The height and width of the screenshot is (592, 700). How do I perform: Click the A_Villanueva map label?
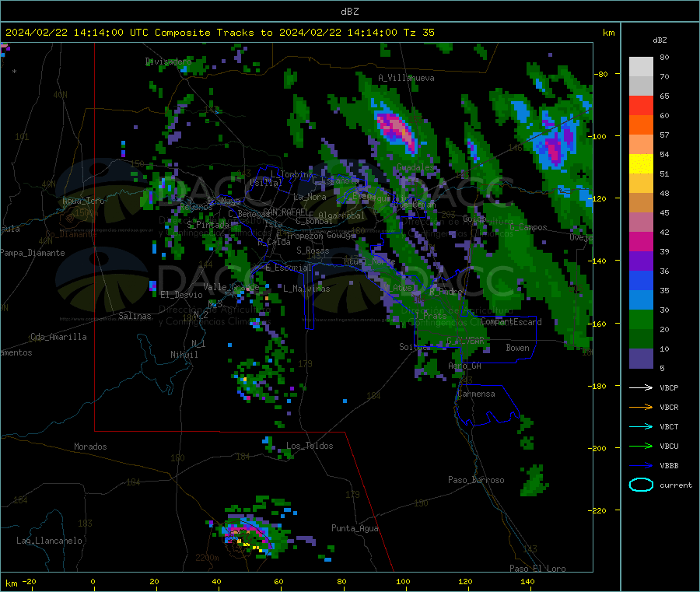click(406, 78)
